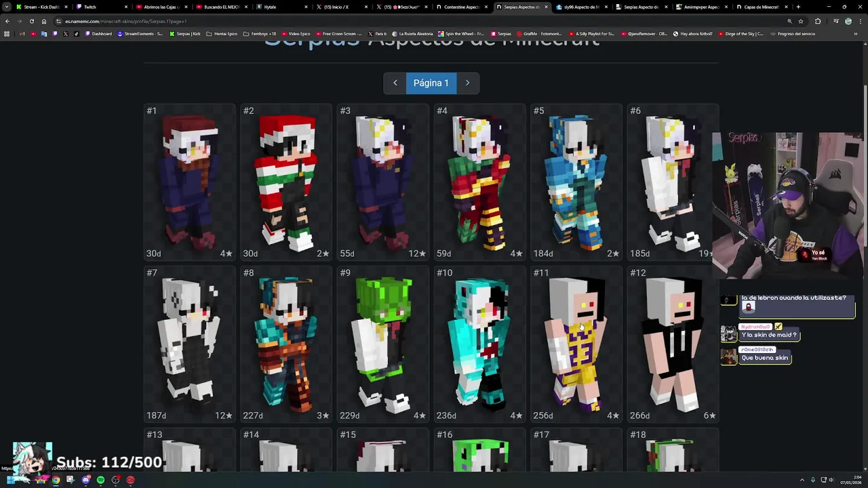The width and height of the screenshot is (868, 488).
Task: Open skin #11 Lakers jersey thumbnail
Action: tap(576, 344)
